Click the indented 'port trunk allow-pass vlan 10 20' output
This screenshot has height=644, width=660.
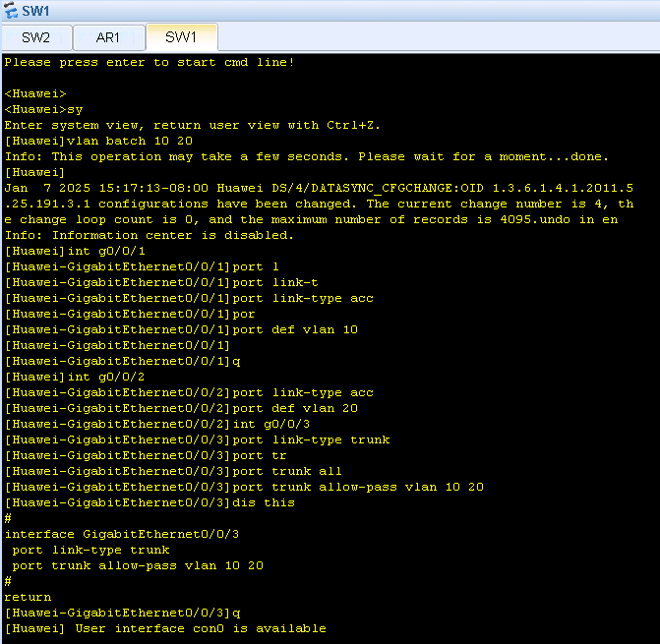point(138,565)
